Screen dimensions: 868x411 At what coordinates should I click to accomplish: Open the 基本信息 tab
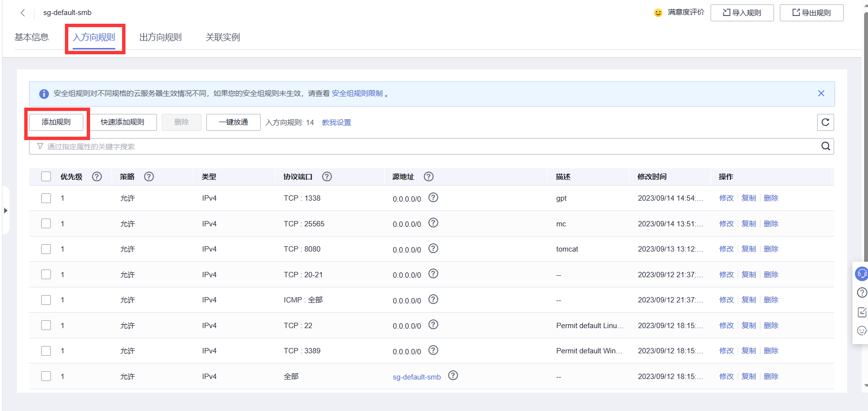pos(31,37)
